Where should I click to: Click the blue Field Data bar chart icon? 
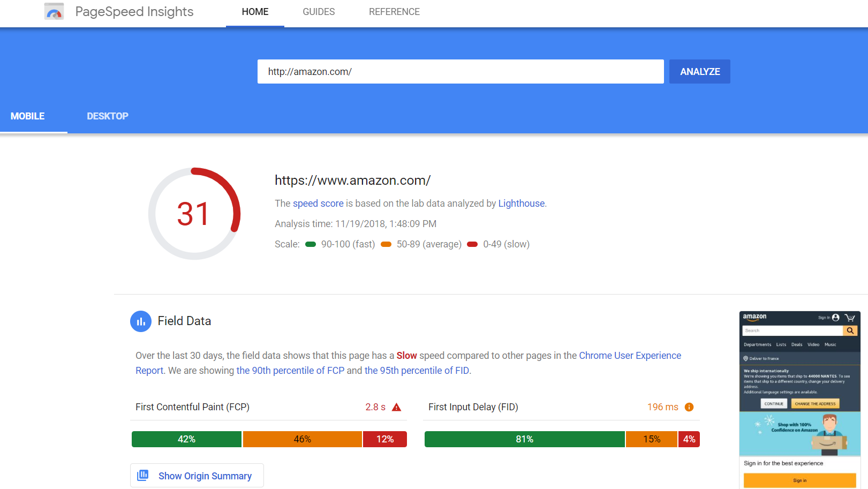140,321
